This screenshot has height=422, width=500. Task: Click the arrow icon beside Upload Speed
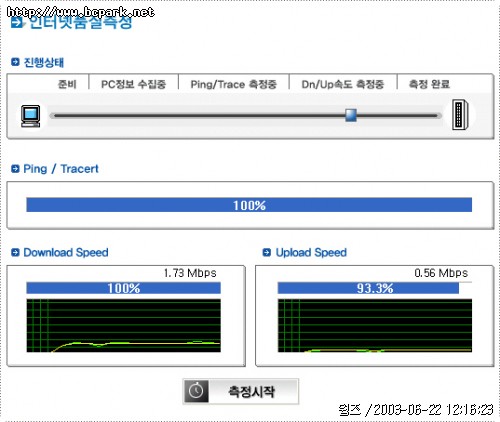(x=267, y=253)
